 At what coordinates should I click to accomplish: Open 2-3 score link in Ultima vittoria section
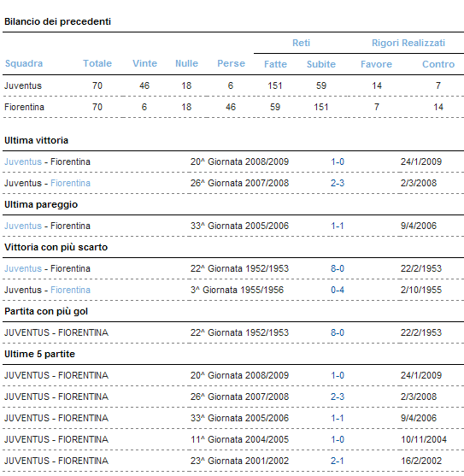click(x=338, y=184)
